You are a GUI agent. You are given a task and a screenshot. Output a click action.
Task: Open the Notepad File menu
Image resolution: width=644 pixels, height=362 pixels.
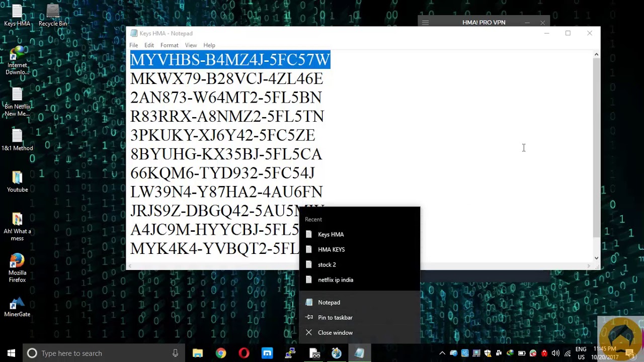pos(133,45)
